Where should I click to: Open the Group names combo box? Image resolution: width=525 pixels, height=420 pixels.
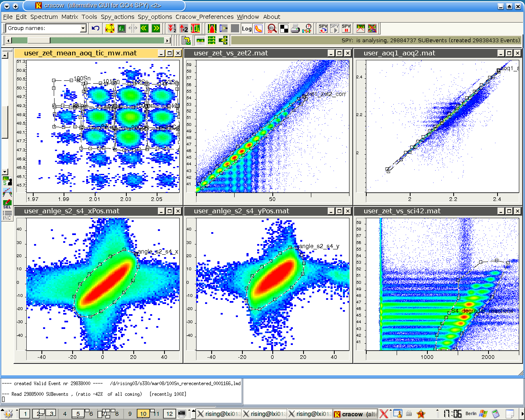point(46,28)
